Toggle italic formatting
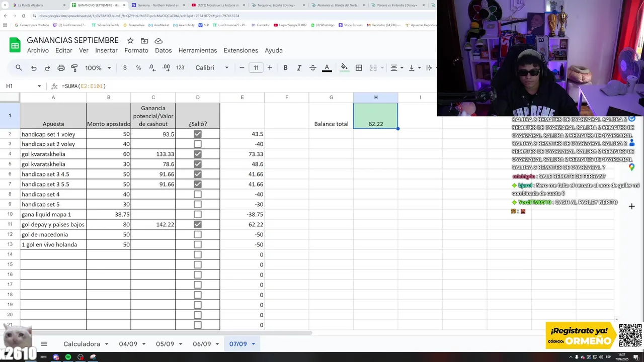644x362 pixels. point(299,68)
